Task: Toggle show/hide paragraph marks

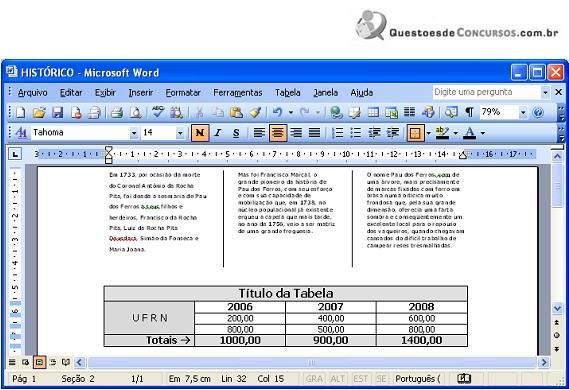Action: 469,112
